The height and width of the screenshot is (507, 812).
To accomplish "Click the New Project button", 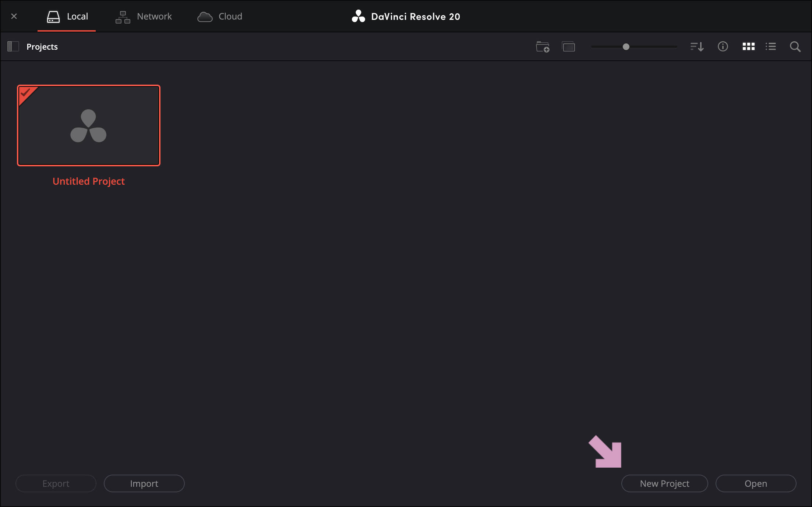I will (664, 483).
